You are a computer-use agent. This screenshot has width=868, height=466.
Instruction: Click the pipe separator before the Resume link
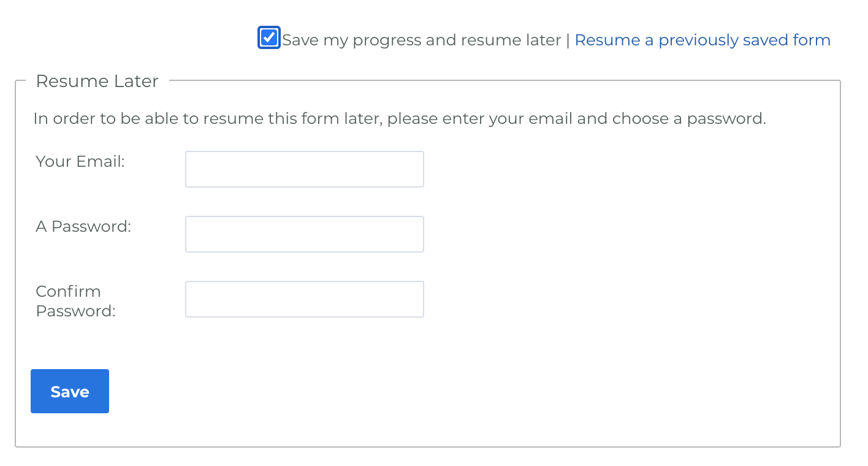[x=568, y=40]
